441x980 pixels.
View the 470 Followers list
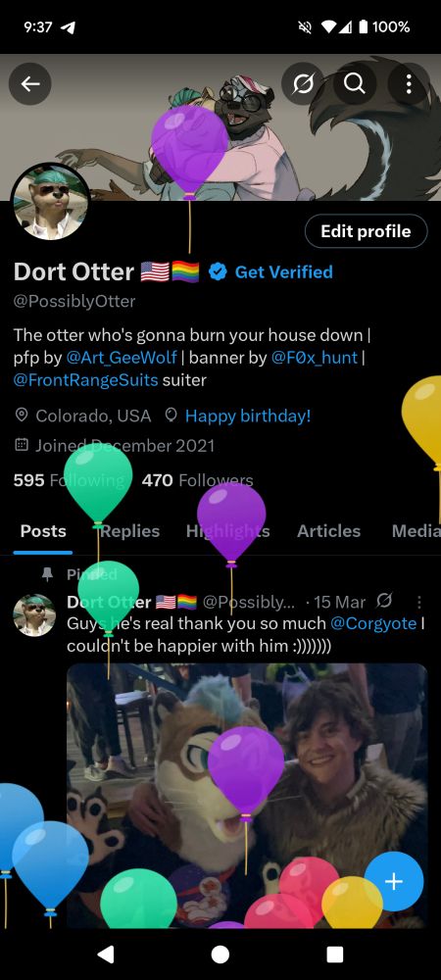tap(197, 480)
